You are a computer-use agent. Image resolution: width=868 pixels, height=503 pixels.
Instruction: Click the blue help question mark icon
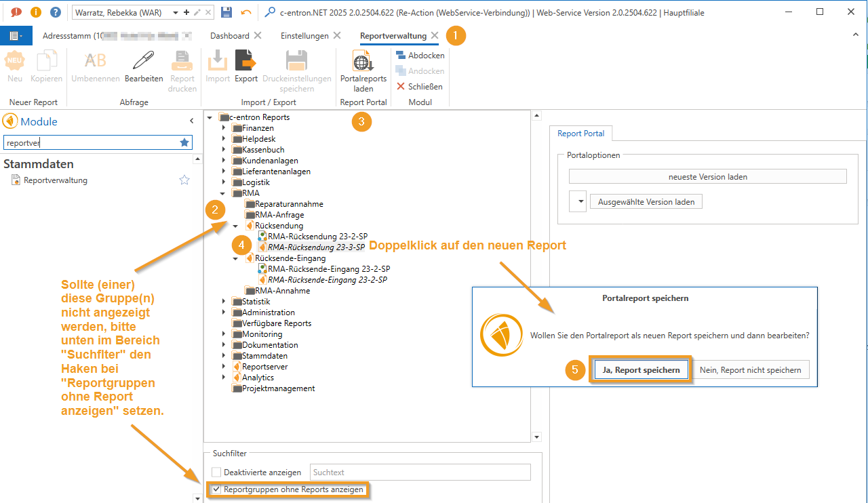pos(56,12)
